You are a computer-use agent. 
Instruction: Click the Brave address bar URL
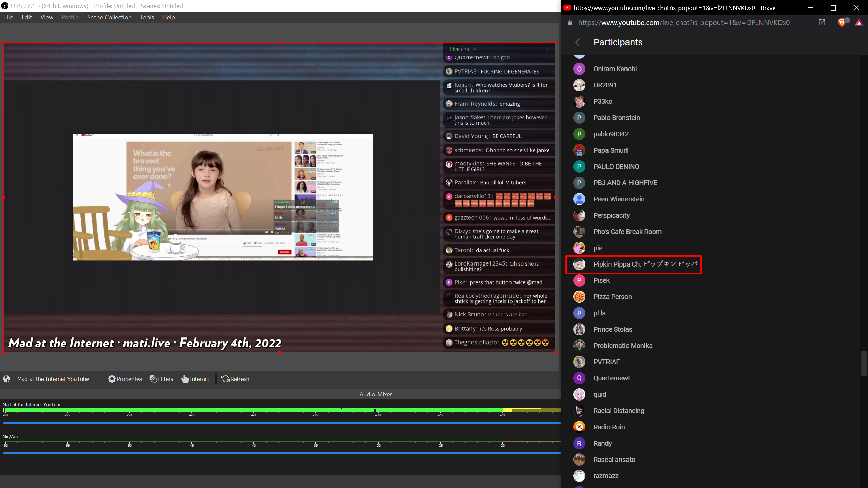click(684, 23)
